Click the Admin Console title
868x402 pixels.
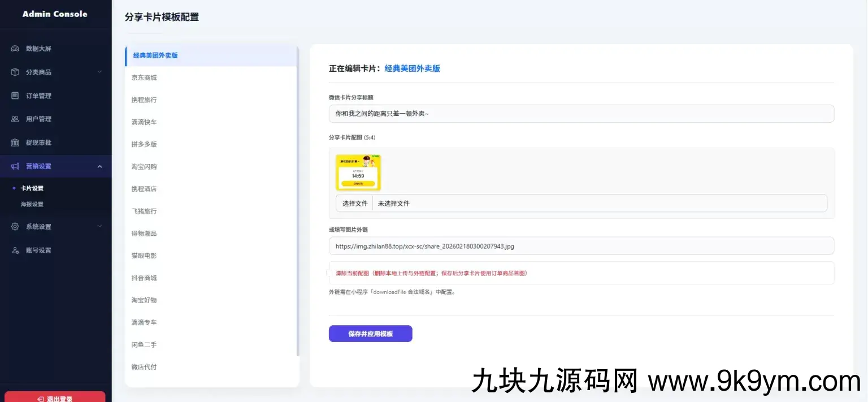55,14
